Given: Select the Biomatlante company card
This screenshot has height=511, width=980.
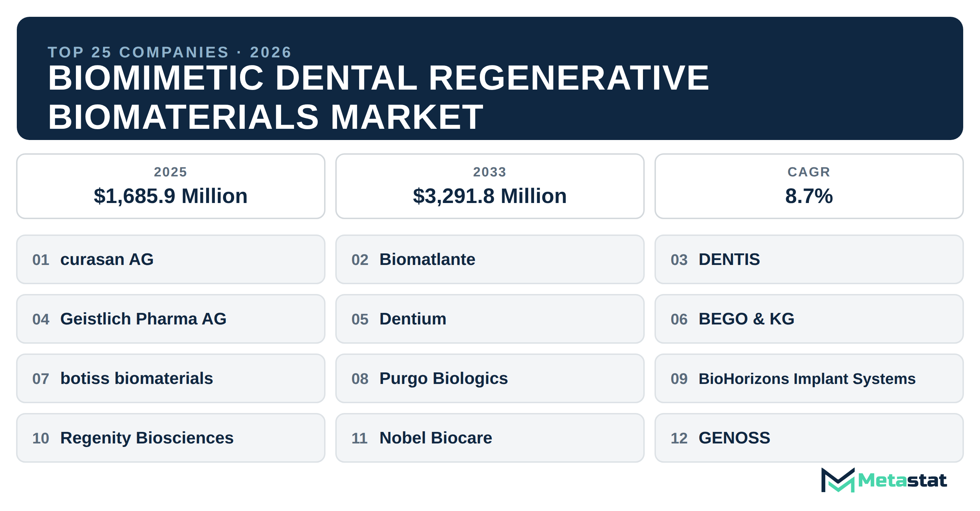Looking at the screenshot, I should coord(490,259).
